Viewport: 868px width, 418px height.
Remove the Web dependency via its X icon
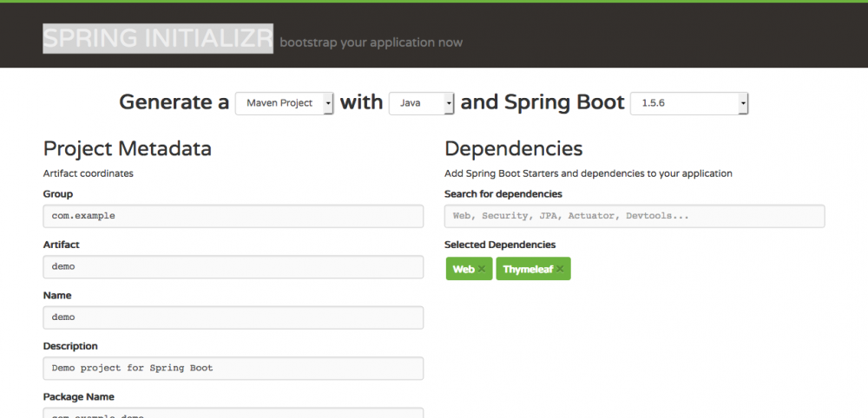[x=482, y=270]
